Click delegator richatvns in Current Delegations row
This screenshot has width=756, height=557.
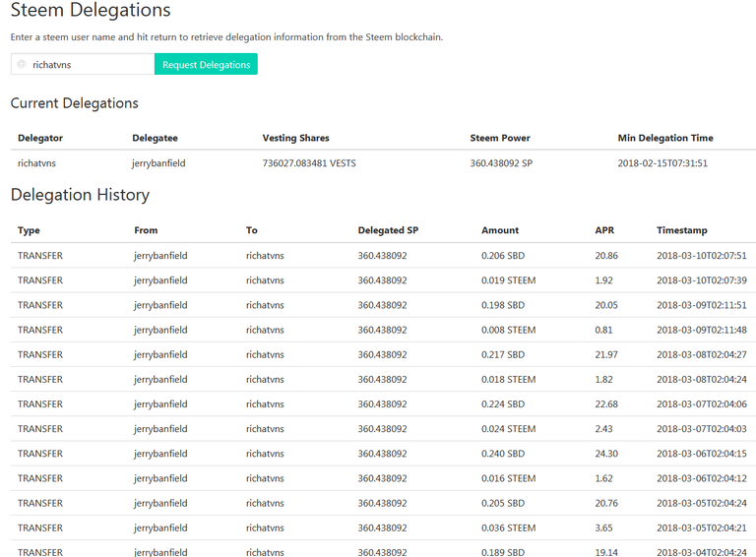point(39,163)
